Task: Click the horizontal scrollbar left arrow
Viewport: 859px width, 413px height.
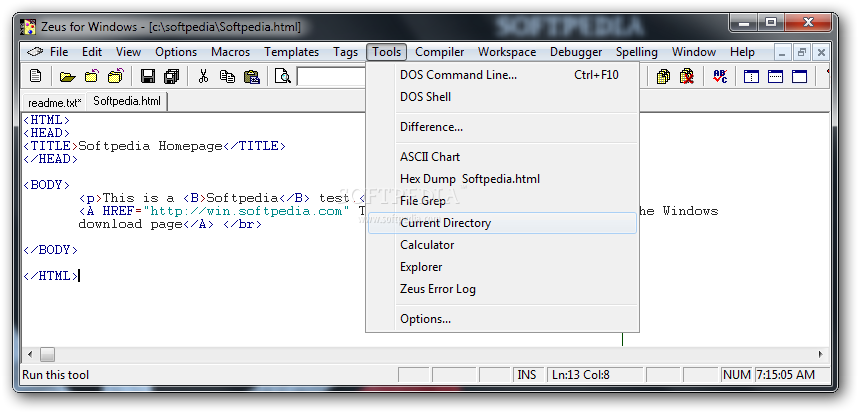Action: coord(30,354)
